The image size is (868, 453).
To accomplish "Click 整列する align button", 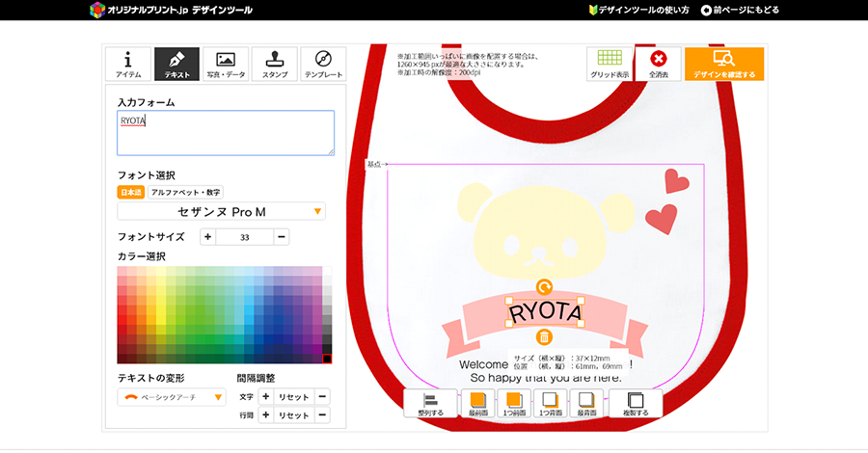I will tap(431, 404).
